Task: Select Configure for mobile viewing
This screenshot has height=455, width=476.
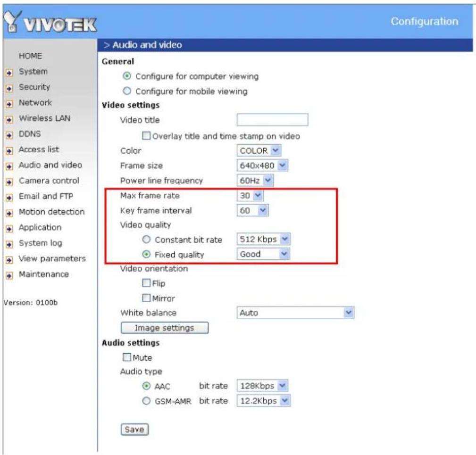Action: click(127, 91)
